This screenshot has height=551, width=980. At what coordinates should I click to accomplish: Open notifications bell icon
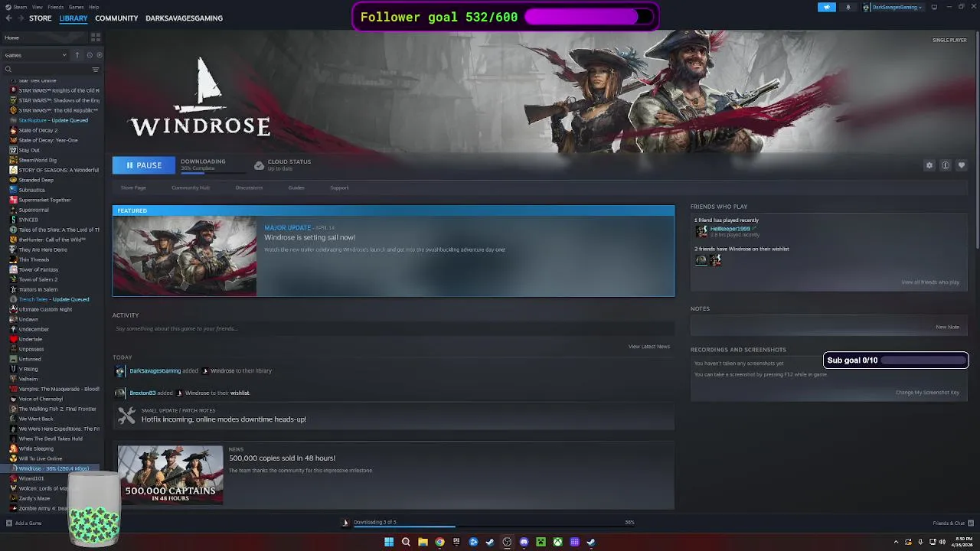[x=848, y=7]
